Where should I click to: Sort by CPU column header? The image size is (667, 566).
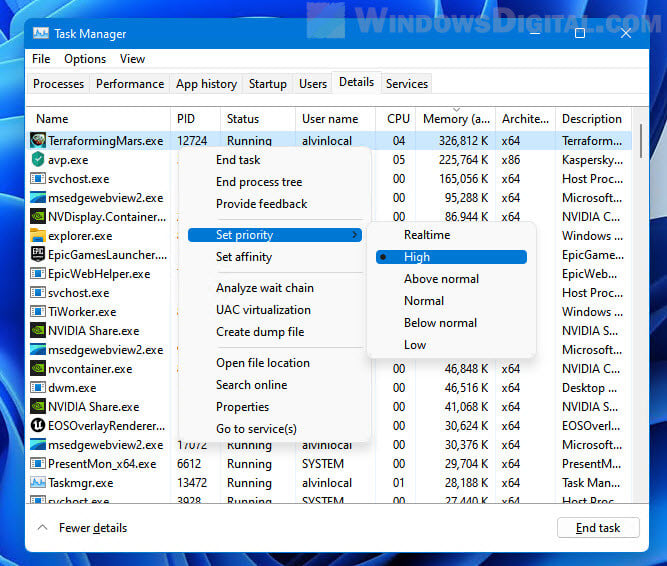396,119
